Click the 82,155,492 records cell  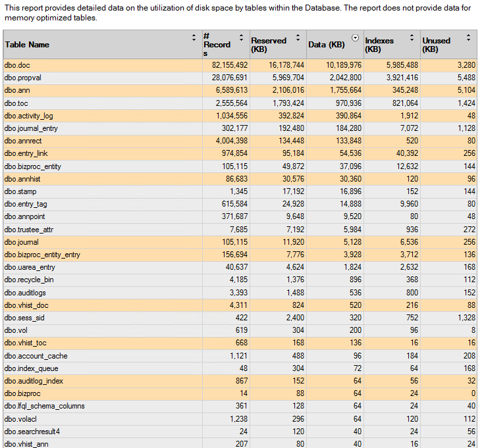pyautogui.click(x=230, y=65)
